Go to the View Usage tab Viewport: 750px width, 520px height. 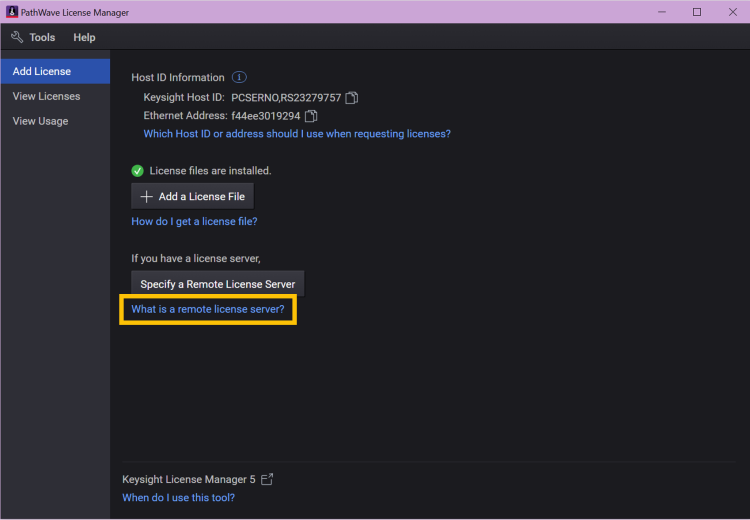coord(55,121)
